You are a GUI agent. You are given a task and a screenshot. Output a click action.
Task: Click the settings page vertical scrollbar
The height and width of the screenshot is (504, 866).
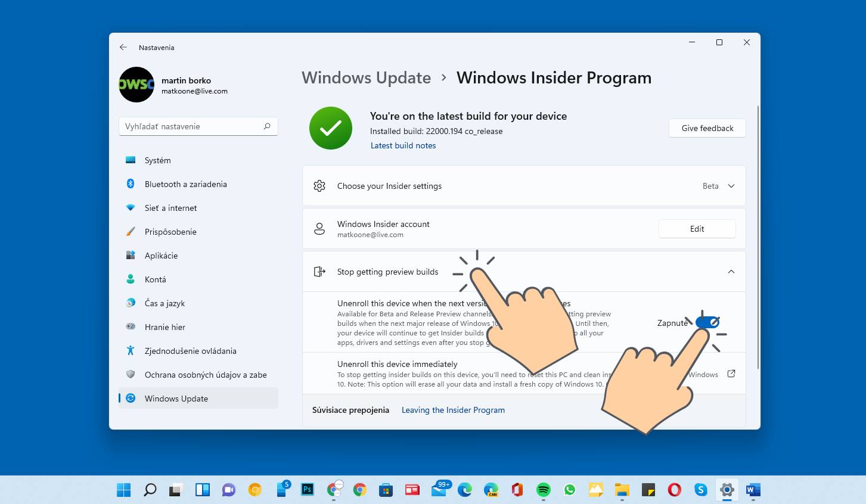tap(758, 237)
